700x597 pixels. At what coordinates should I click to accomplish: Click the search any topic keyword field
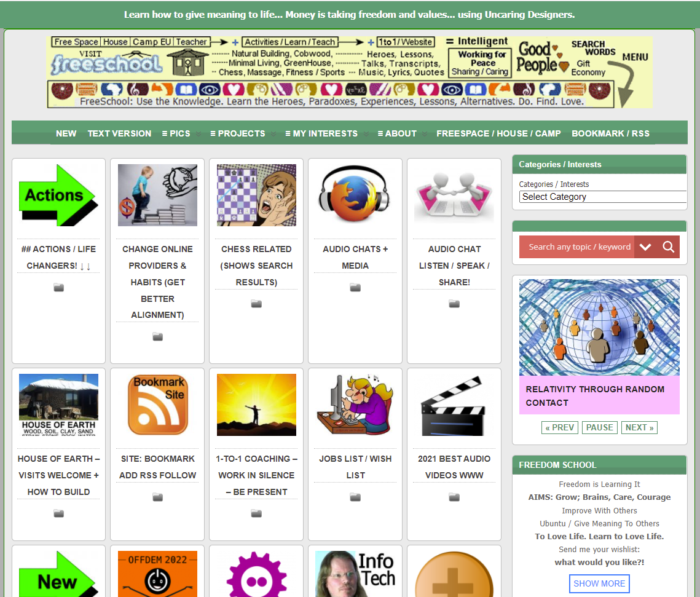pyautogui.click(x=578, y=247)
